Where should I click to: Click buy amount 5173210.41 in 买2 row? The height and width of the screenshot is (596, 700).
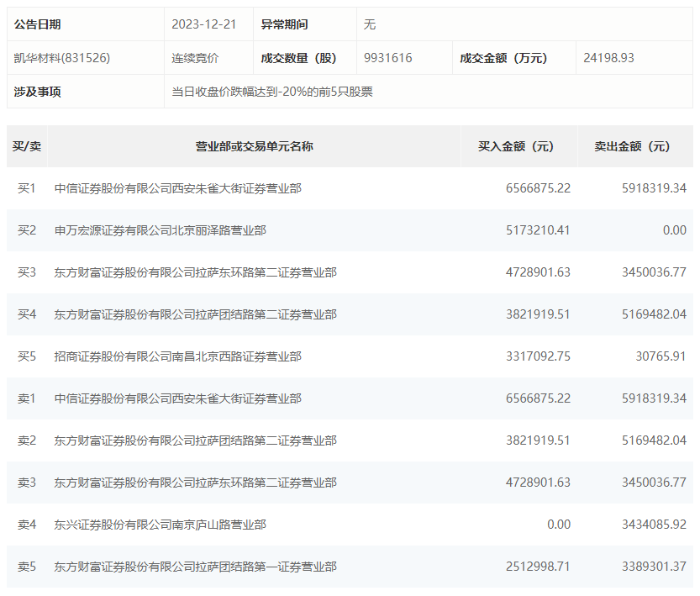538,230
